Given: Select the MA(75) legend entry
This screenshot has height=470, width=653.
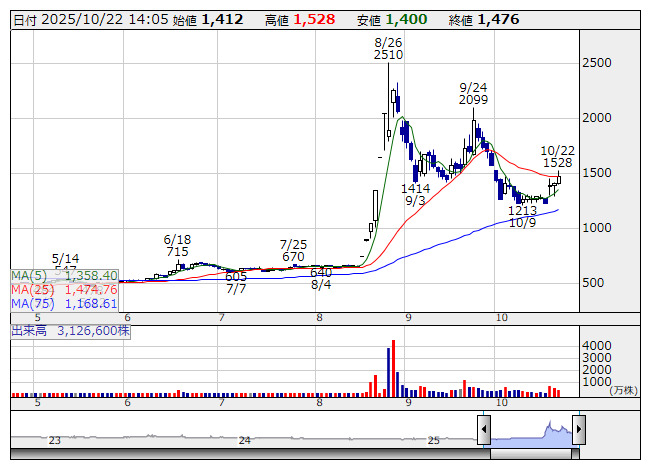Looking at the screenshot, I should pyautogui.click(x=64, y=303).
